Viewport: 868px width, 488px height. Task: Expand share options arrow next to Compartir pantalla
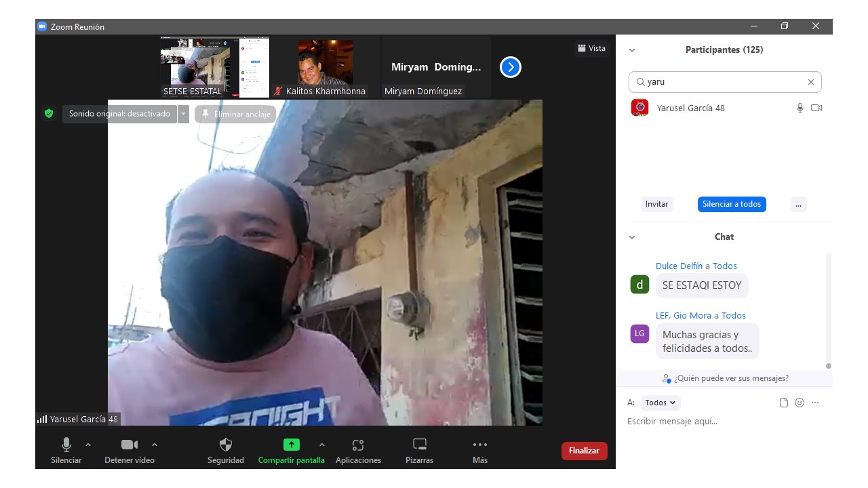click(x=322, y=445)
